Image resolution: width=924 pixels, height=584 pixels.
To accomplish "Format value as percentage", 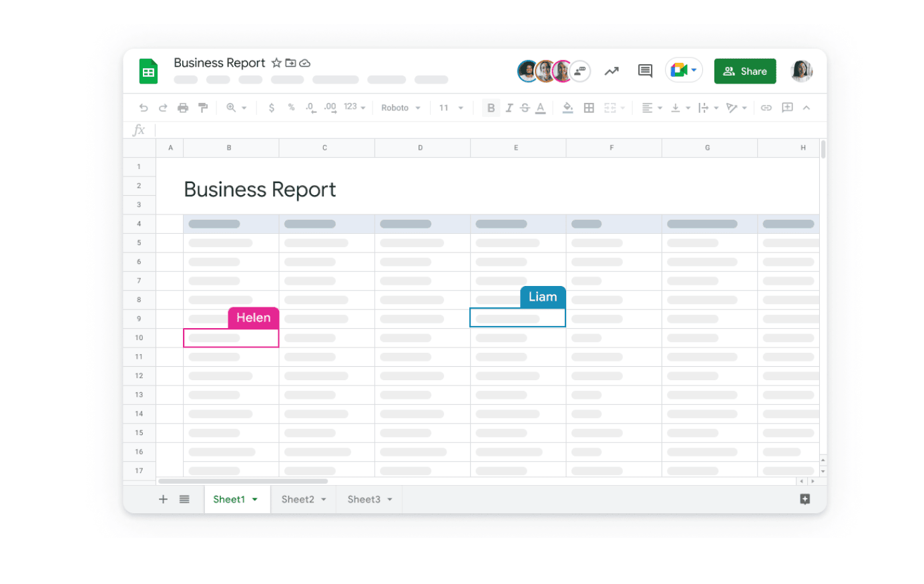I will [291, 107].
